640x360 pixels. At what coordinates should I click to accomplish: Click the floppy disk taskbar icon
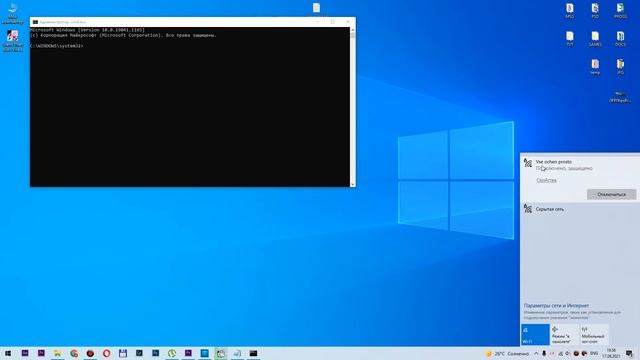123,353
